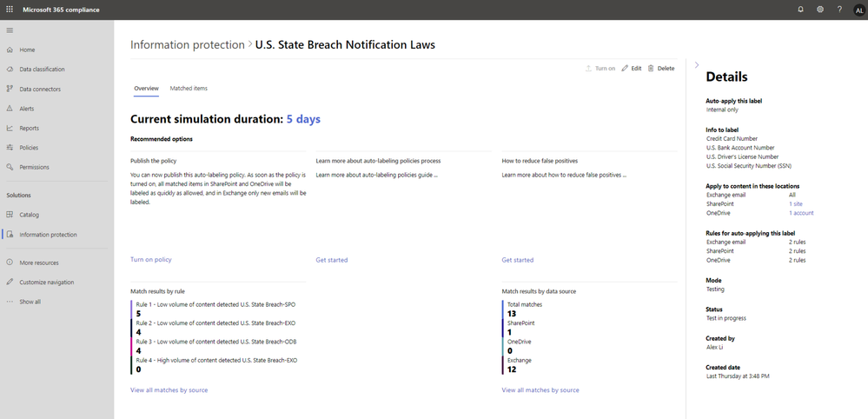This screenshot has height=419, width=868.
Task: Click Turn on button text
Action: pyautogui.click(x=605, y=69)
